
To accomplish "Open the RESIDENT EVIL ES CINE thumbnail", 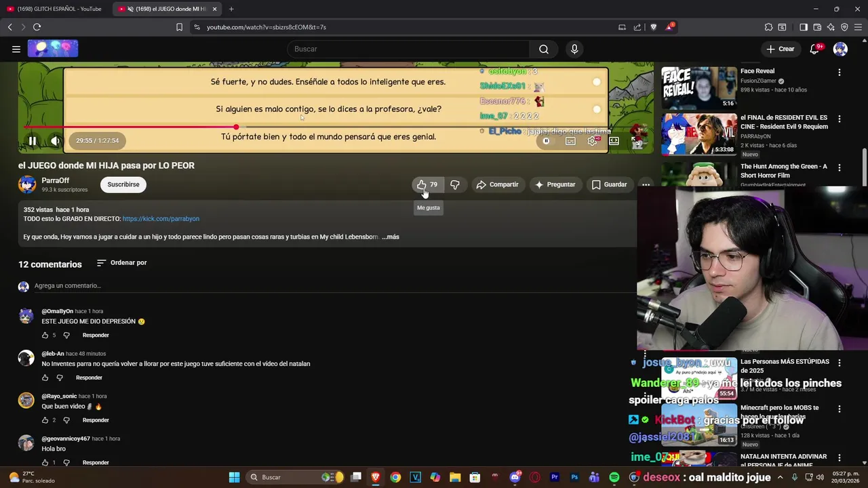I will pyautogui.click(x=698, y=134).
